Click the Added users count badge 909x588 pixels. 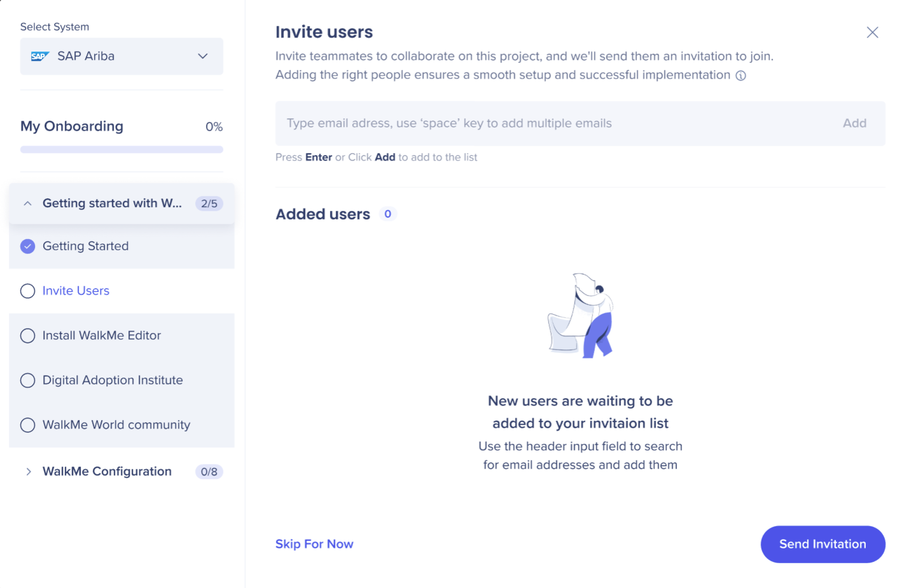(x=388, y=214)
